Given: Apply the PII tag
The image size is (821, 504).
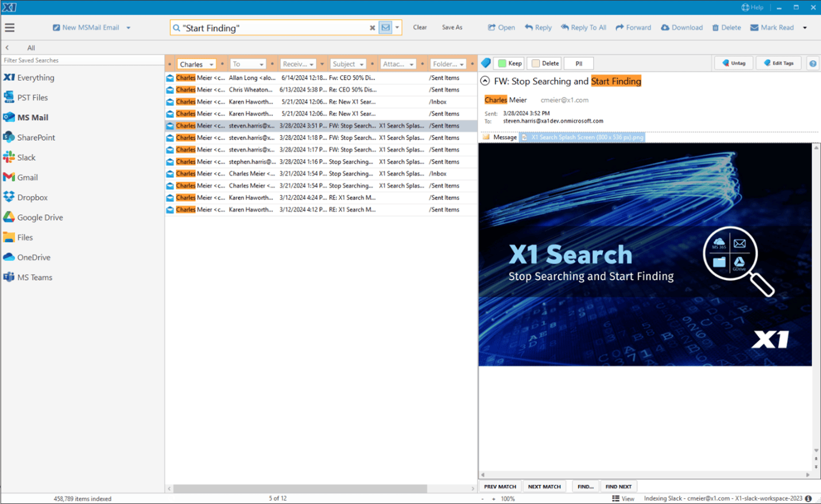Looking at the screenshot, I should (578, 63).
